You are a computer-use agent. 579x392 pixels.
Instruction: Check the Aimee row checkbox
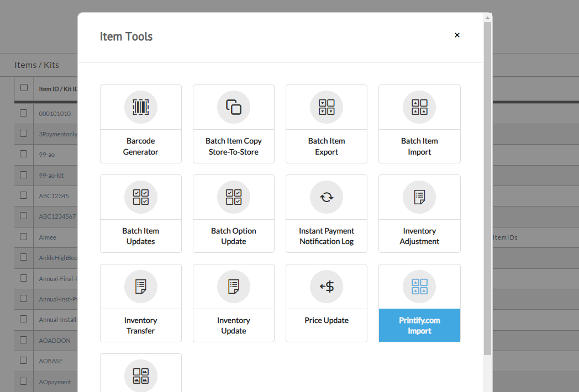24,237
